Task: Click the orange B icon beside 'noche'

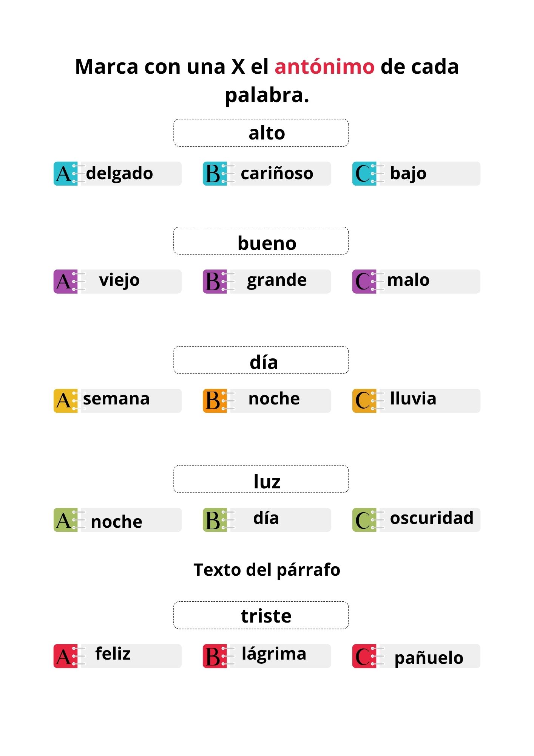Action: coord(214,401)
